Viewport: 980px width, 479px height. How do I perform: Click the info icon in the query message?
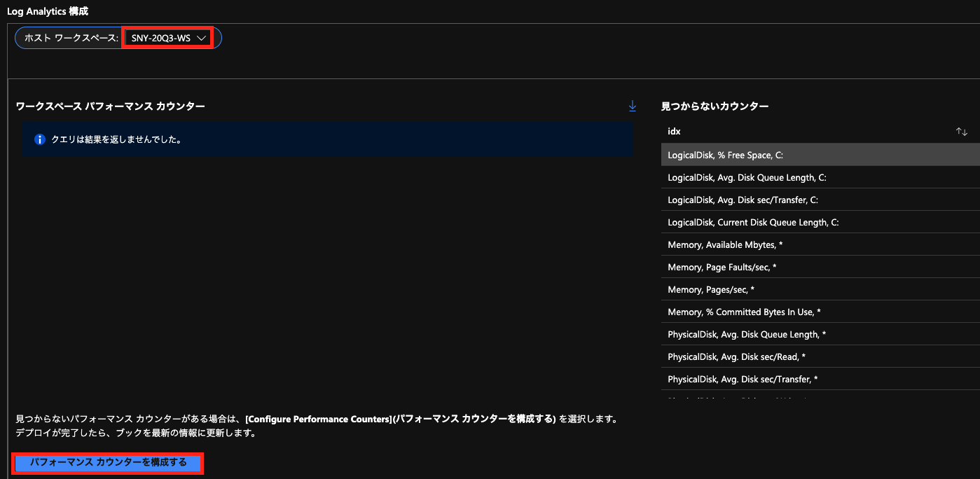(40, 139)
